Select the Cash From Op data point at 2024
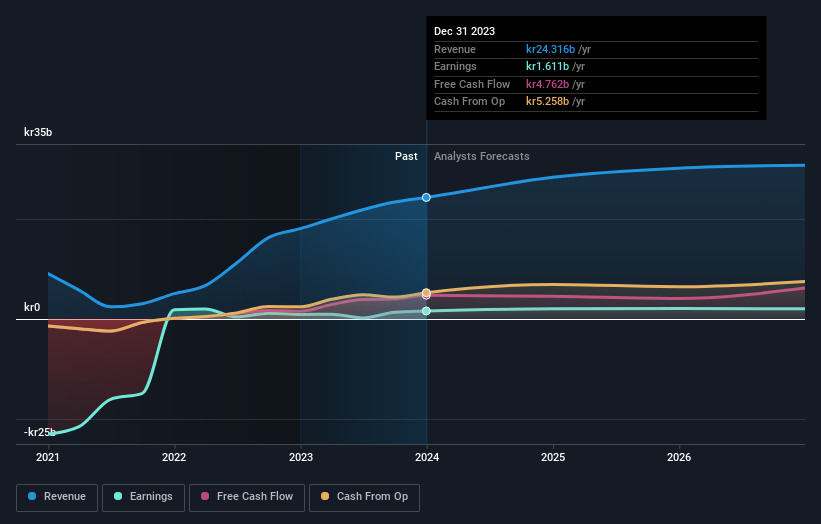 point(426,293)
